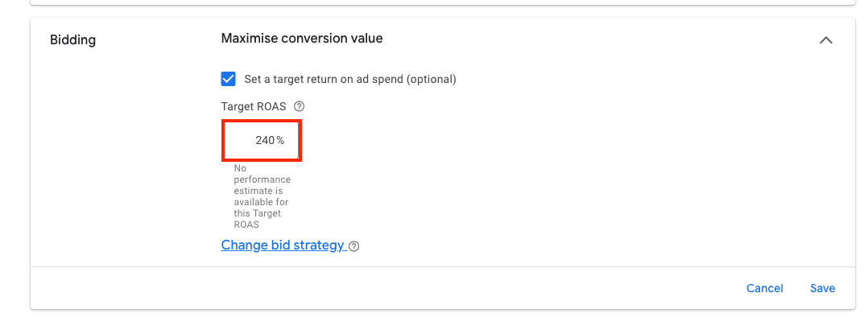Click the Target ROAS field label
The image size is (868, 326).
click(254, 106)
